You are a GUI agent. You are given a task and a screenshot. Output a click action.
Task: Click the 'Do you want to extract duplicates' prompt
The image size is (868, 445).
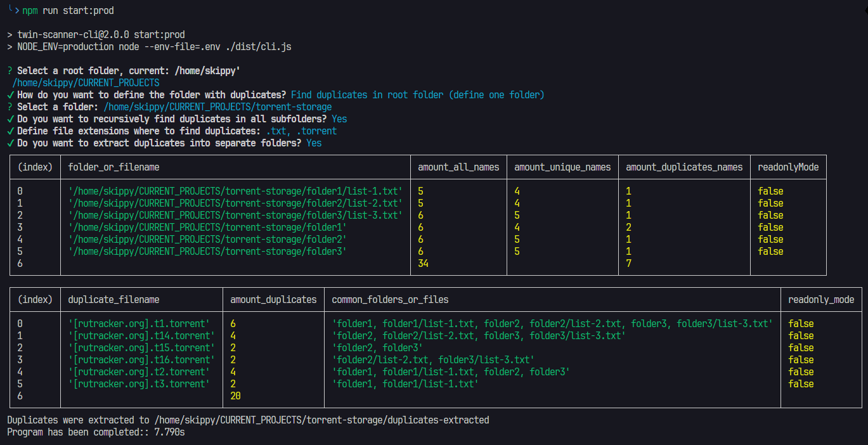coord(154,143)
